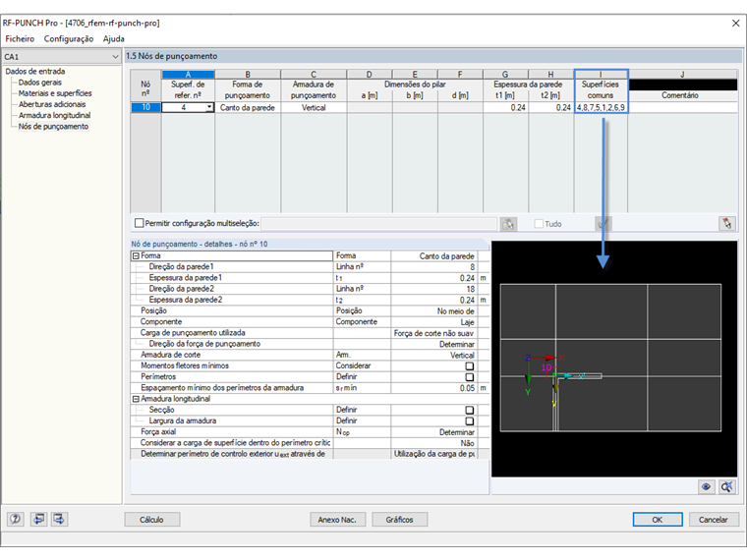The image size is (747, 560).
Task: Go to next input window icon
Action: pyautogui.click(x=60, y=519)
